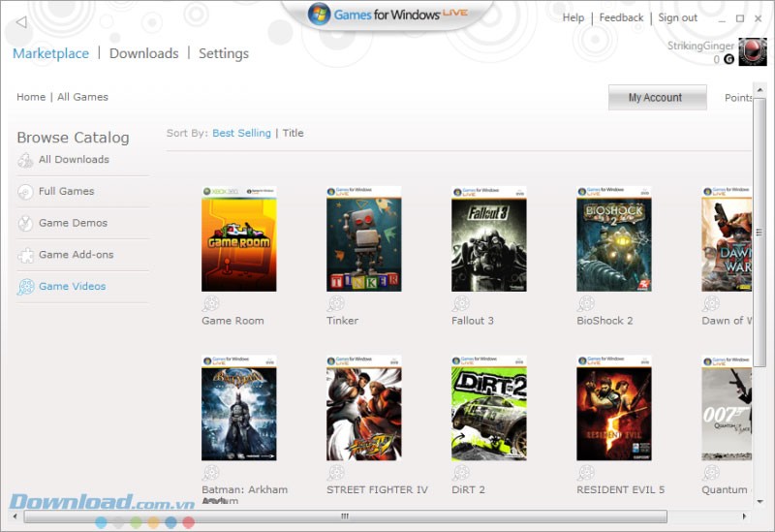Click the Tinker title text
The image size is (775, 532).
(343, 321)
